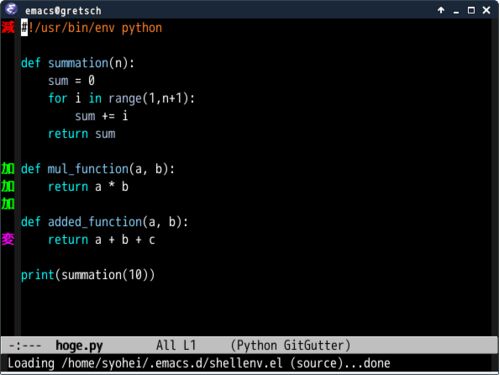Click the 'sum += i' line
Image resolution: width=500 pixels, height=375 pixels.
point(101,116)
